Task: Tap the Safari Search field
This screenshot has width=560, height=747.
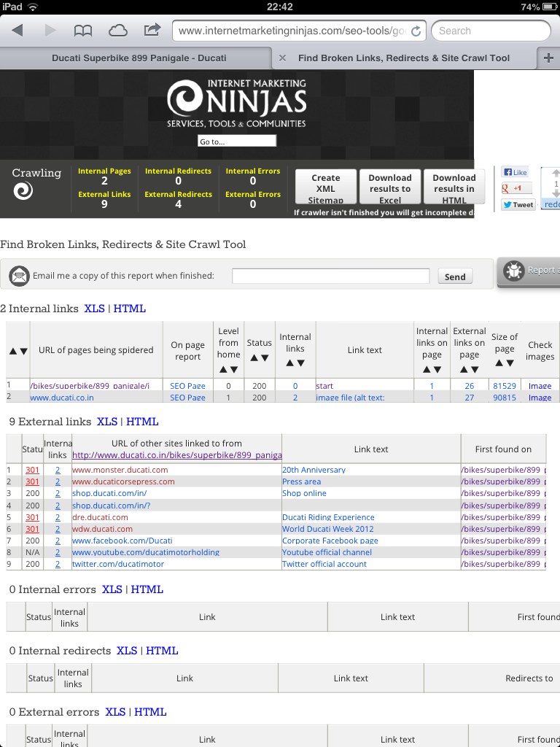Action: tap(491, 31)
